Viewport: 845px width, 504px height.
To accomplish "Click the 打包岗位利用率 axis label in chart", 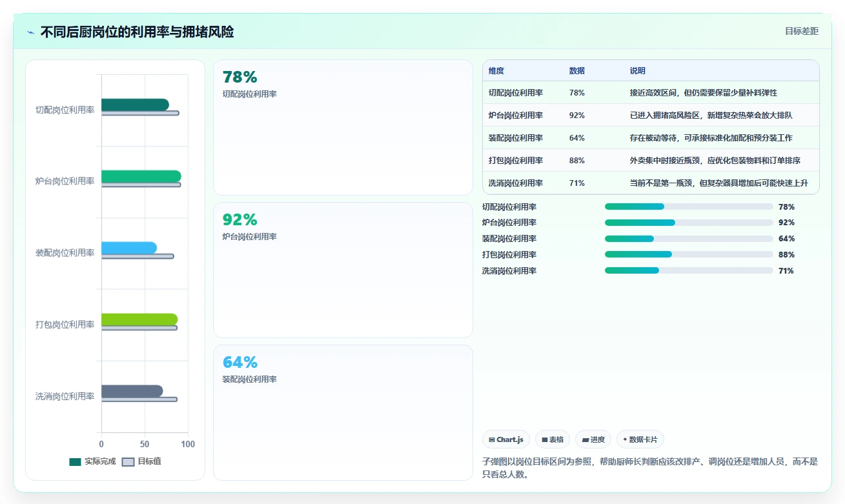I will tap(65, 325).
